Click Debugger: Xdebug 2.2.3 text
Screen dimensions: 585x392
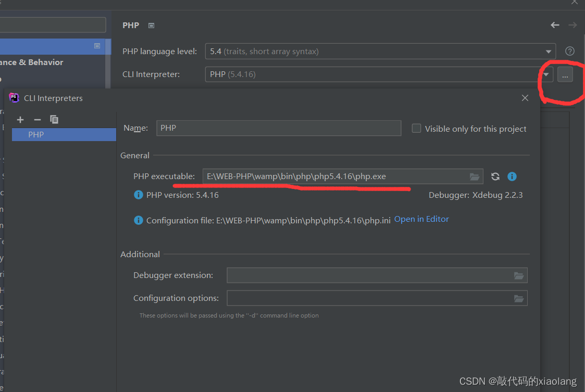click(476, 195)
